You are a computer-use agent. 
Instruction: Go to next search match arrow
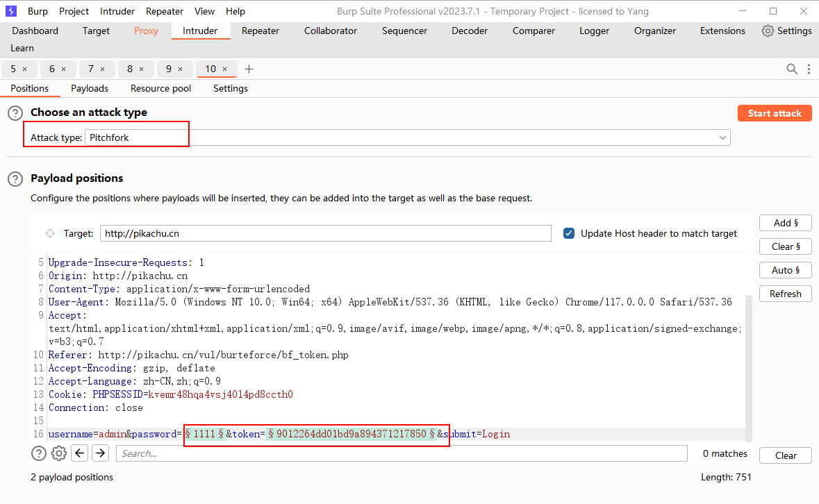click(x=101, y=453)
